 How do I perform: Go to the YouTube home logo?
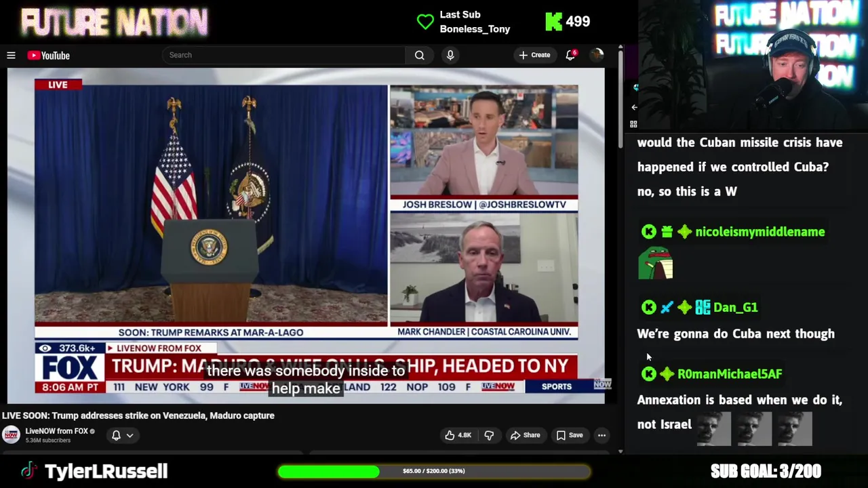point(49,56)
